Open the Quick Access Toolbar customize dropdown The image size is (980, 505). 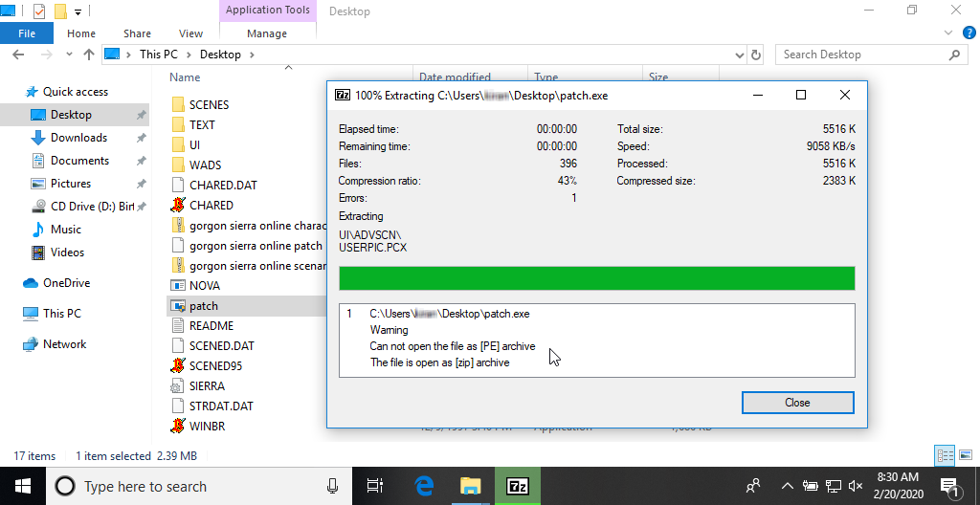click(78, 11)
